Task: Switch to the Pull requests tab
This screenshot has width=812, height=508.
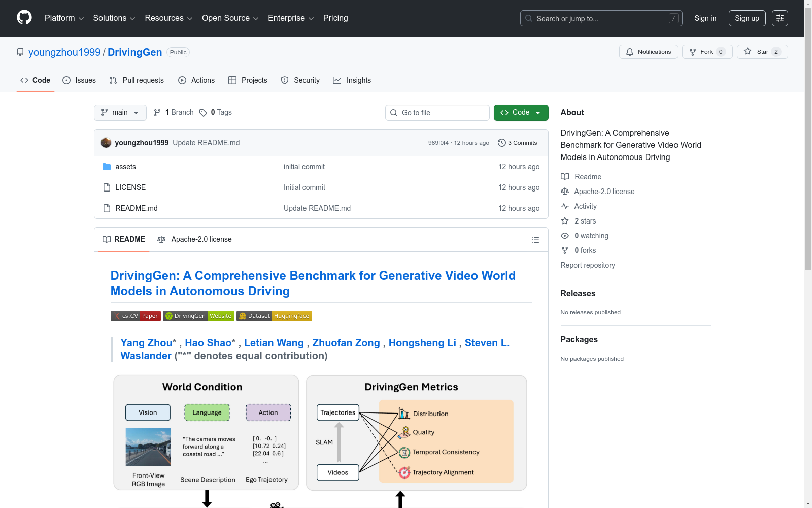Action: point(137,80)
